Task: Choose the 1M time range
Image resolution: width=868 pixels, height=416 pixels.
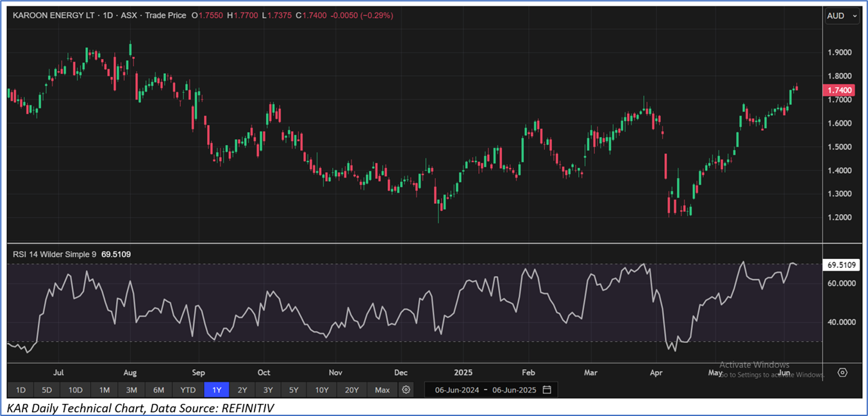Action: [x=104, y=390]
